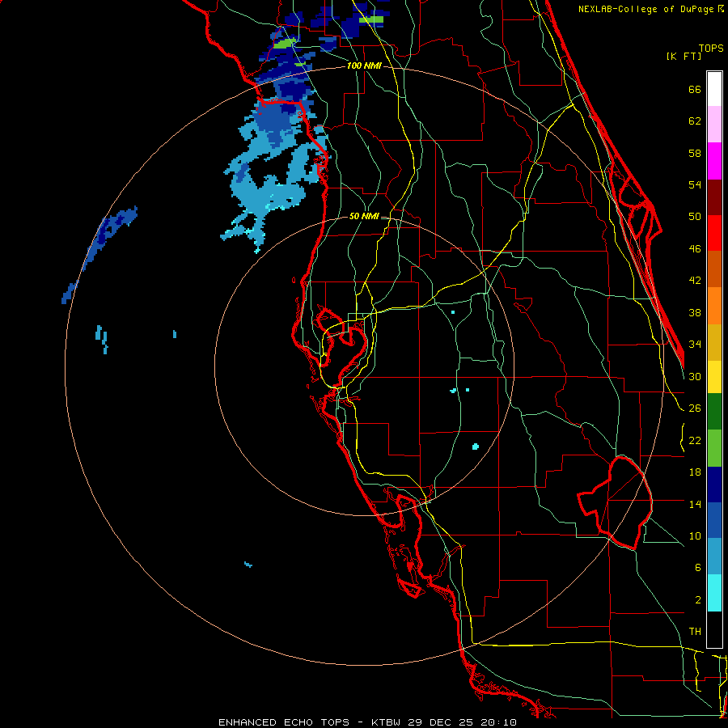
Task: Click the 54 legend value
Action: tap(695, 184)
